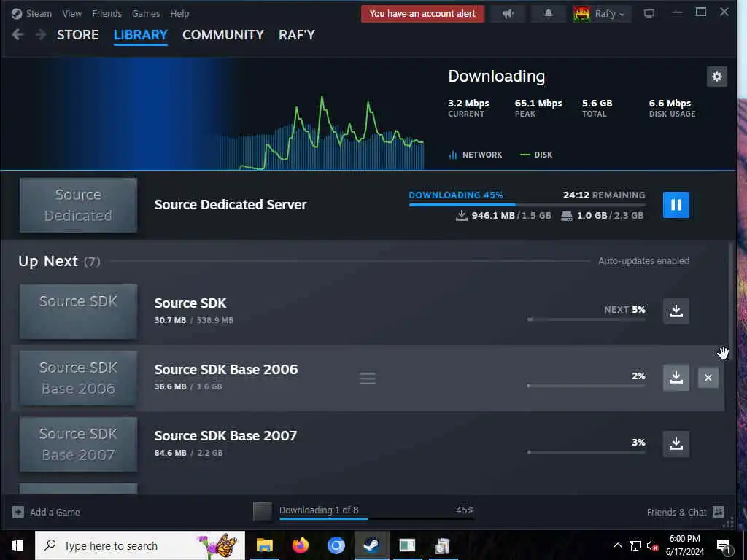Screen dimensions: 747x560
Task: Start downloading Source SDK now
Action: pyautogui.click(x=676, y=311)
